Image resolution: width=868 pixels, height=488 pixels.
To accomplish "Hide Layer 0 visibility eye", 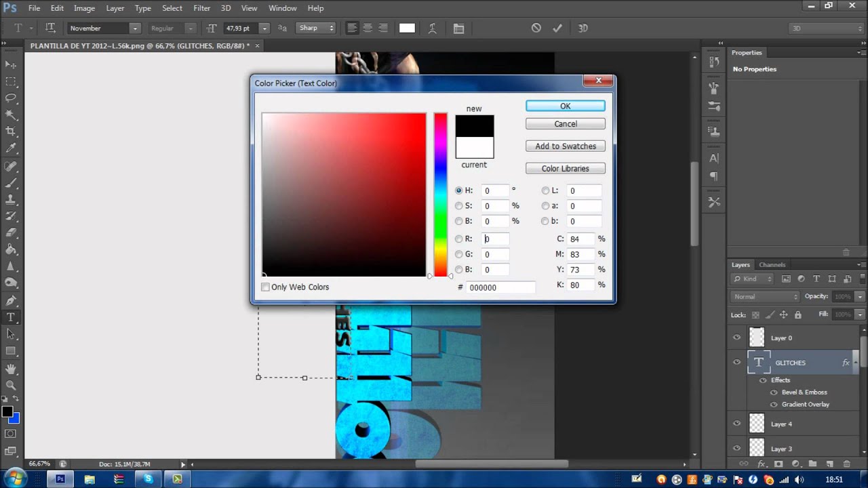I will pos(737,338).
